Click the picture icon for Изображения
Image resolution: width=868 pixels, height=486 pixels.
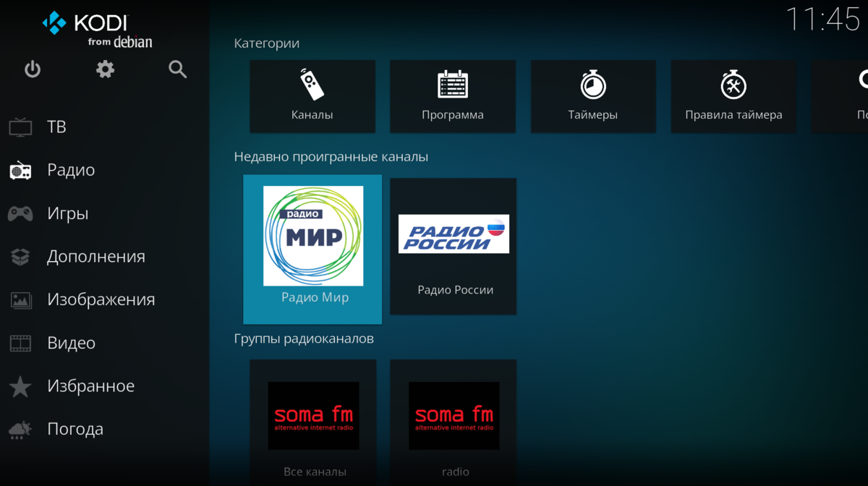[x=20, y=299]
